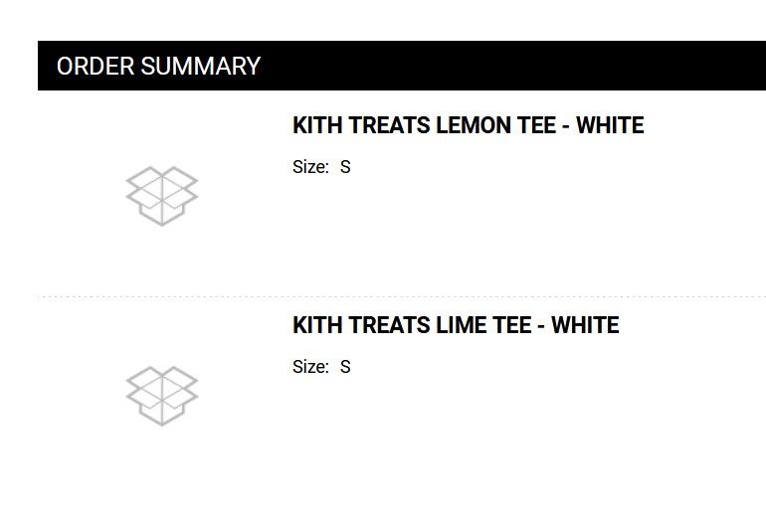Click the Lemon Tee box placeholder icon
This screenshot has width=766, height=532.
click(x=161, y=196)
